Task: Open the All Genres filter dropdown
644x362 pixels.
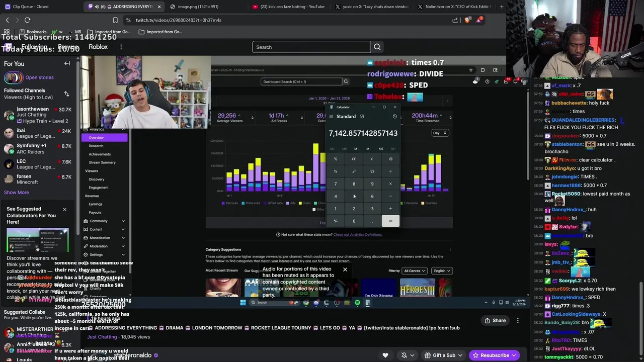Action: (x=415, y=271)
